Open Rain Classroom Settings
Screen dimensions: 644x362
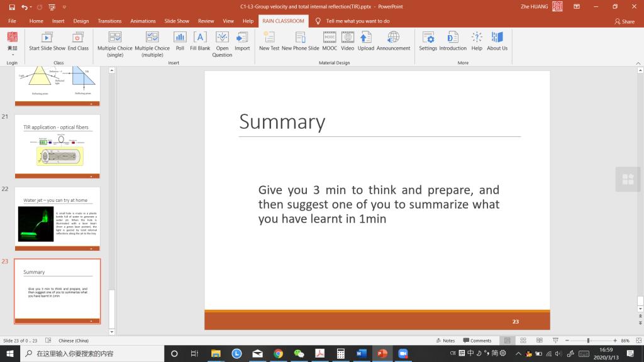click(428, 38)
